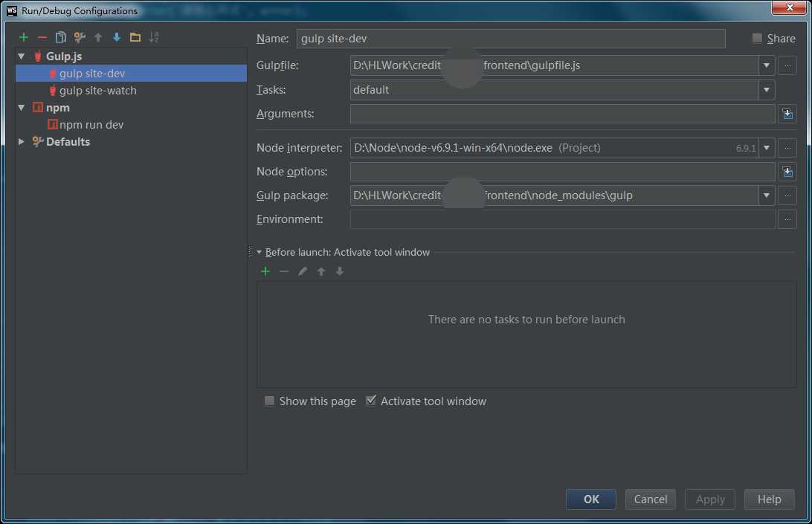Focus the Node options input field
812x524 pixels.
(x=562, y=172)
